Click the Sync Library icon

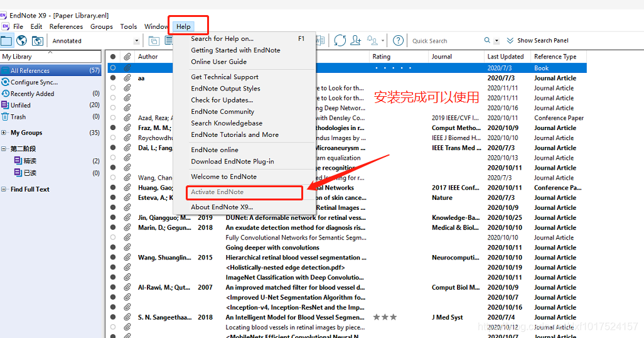coord(340,40)
